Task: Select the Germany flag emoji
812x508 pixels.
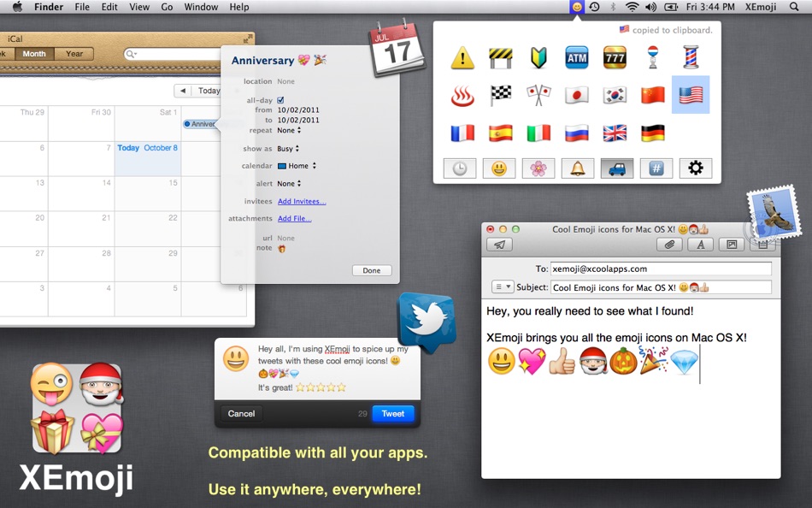Action: pyautogui.click(x=652, y=133)
